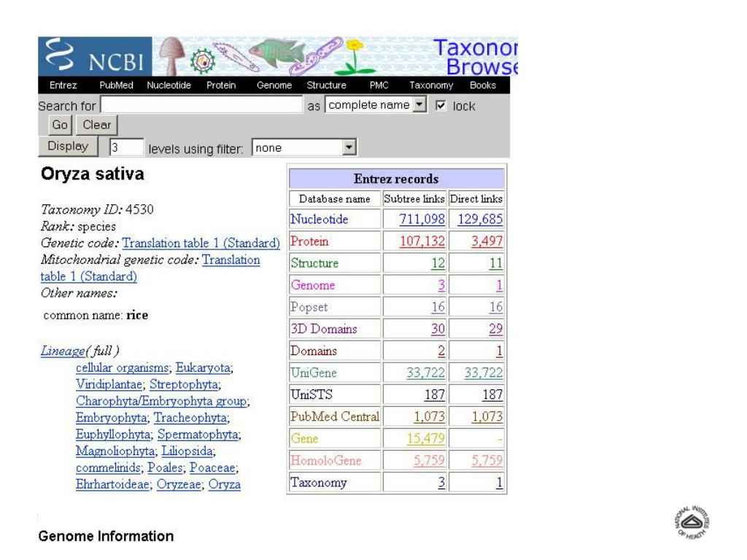Viewport: 747px width, 560px height.
Task: Click the Clear button
Action: [x=97, y=125]
